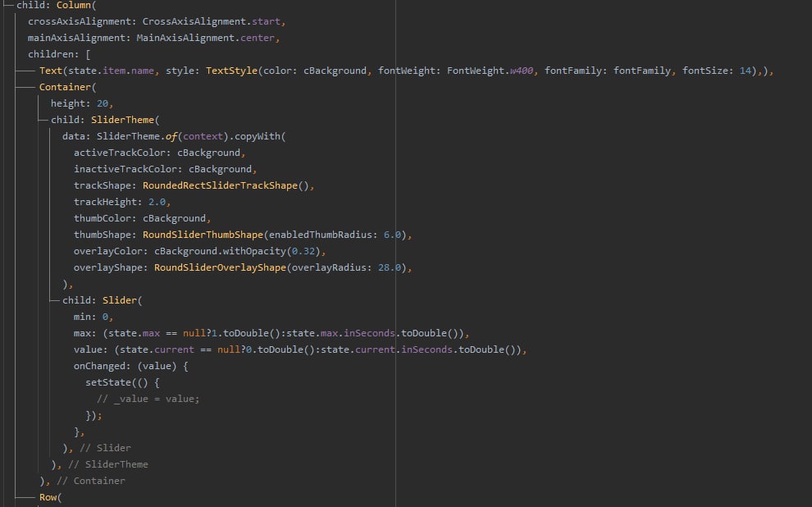812x507 pixels.
Task: Click the 'Container(' opening line
Action: pos(68,87)
